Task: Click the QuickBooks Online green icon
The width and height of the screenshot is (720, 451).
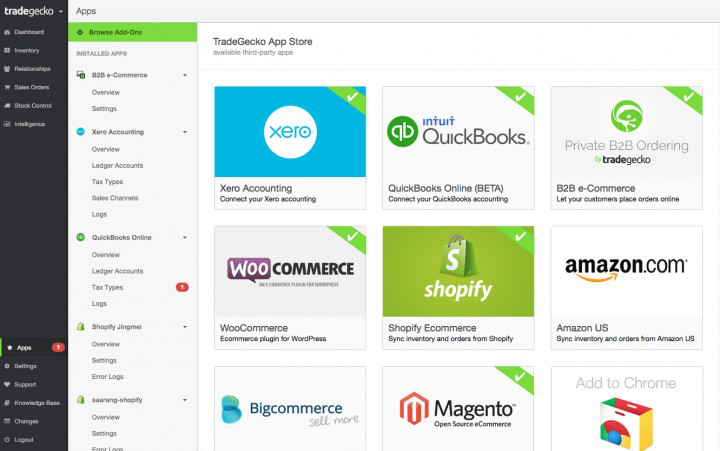Action: coord(80,237)
